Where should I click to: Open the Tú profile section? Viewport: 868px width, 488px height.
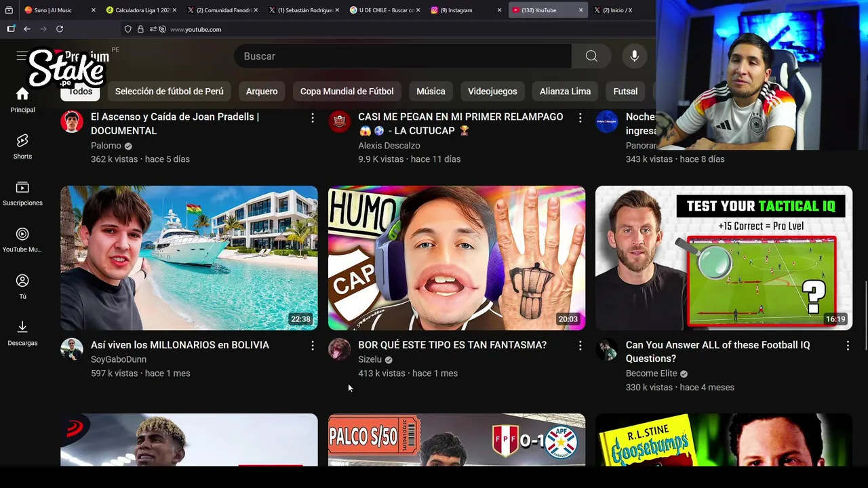click(x=22, y=281)
